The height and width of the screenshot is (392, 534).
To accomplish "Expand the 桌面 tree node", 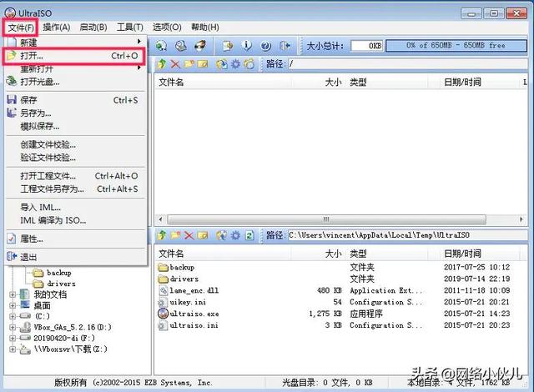I will (x=13, y=305).
